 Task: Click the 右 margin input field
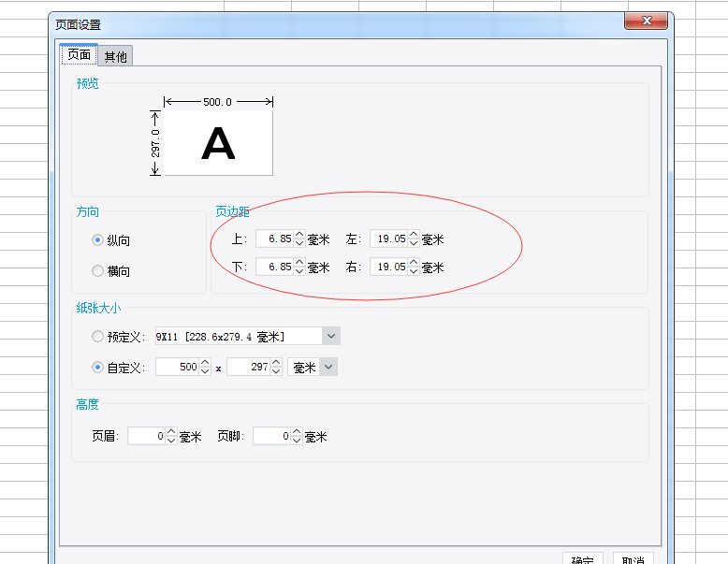tap(388, 267)
